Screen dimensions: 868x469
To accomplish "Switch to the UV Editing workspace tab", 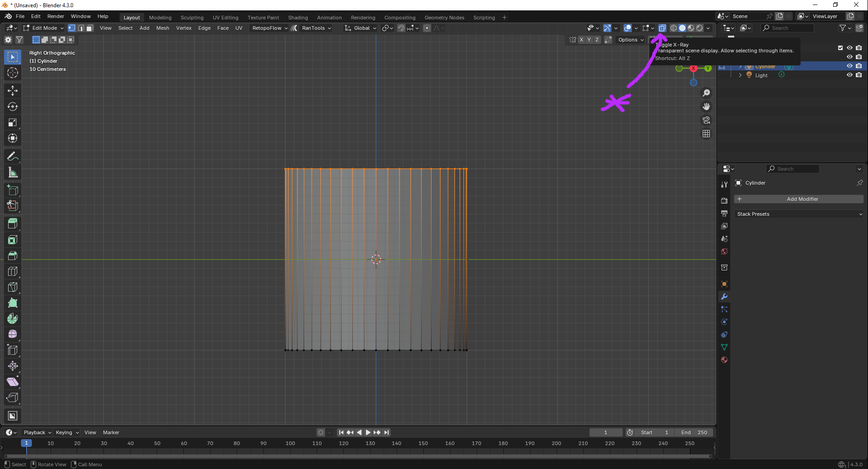I will pos(225,18).
